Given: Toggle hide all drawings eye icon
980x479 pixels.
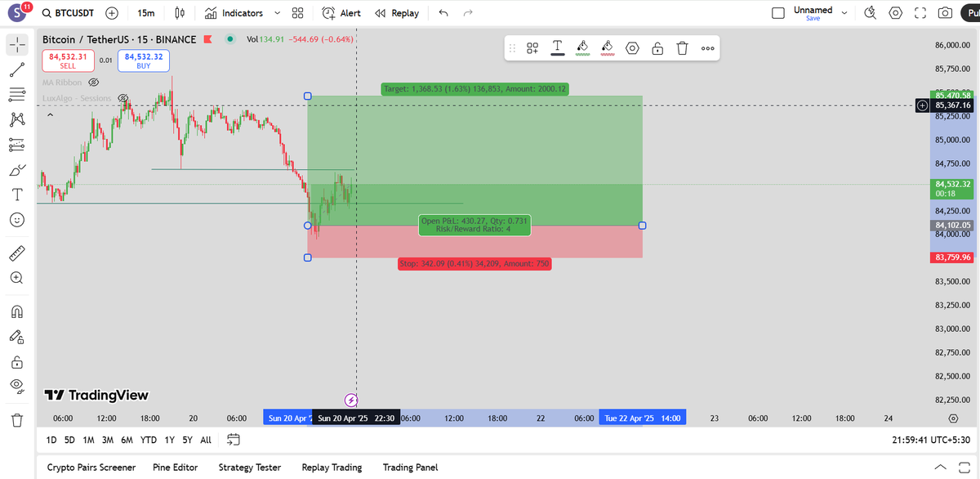Looking at the screenshot, I should tap(17, 386).
